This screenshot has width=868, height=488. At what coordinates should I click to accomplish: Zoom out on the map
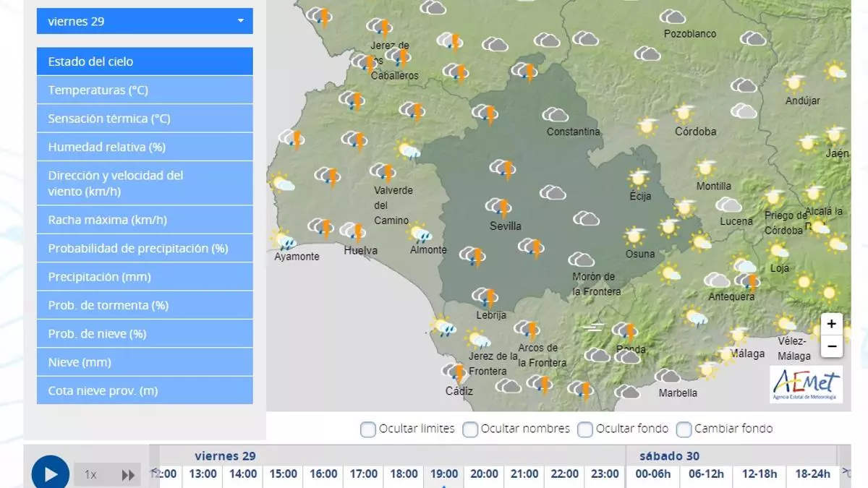tap(832, 347)
